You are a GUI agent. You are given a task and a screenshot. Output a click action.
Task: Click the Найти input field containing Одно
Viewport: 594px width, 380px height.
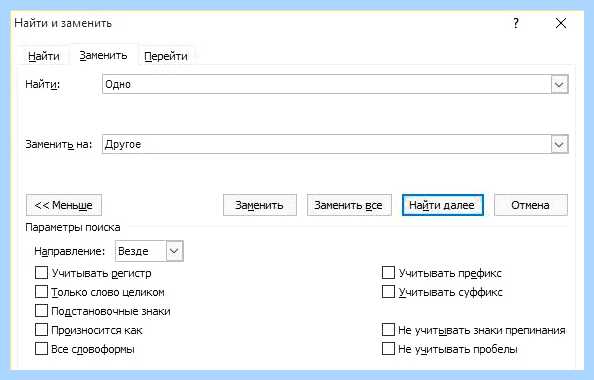327,84
